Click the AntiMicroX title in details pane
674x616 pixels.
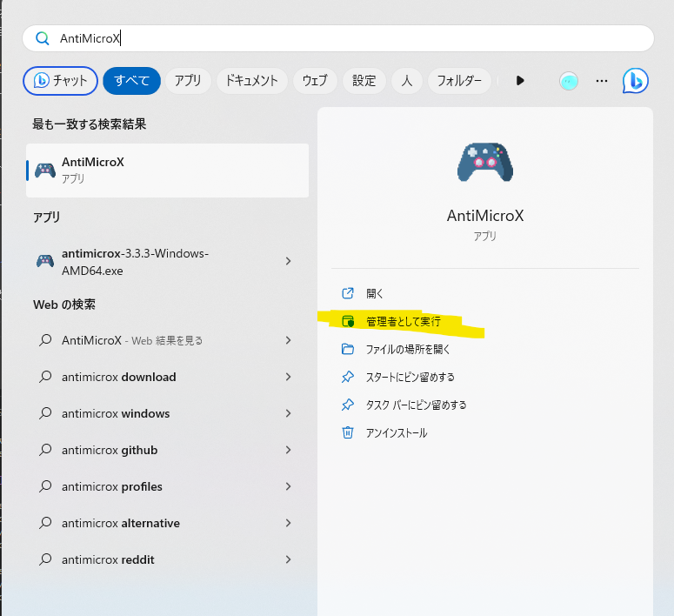[485, 216]
